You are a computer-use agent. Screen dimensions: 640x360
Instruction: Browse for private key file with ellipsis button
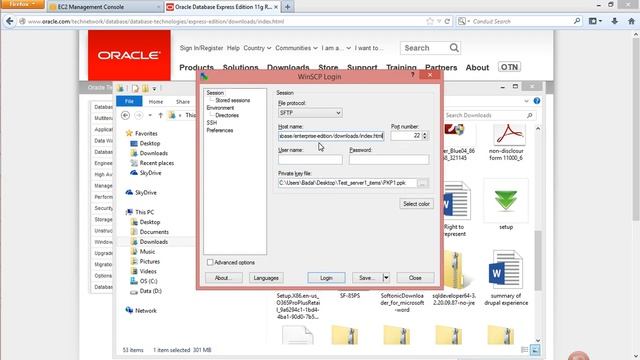click(x=423, y=183)
